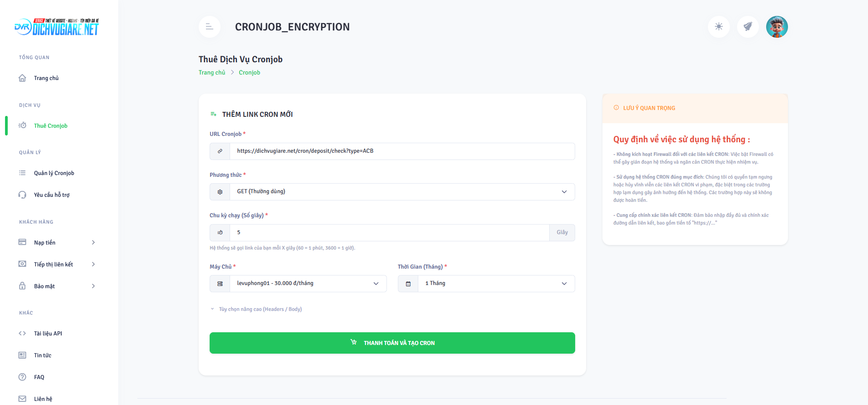Click Thanh toán và tạo cron button

392,343
